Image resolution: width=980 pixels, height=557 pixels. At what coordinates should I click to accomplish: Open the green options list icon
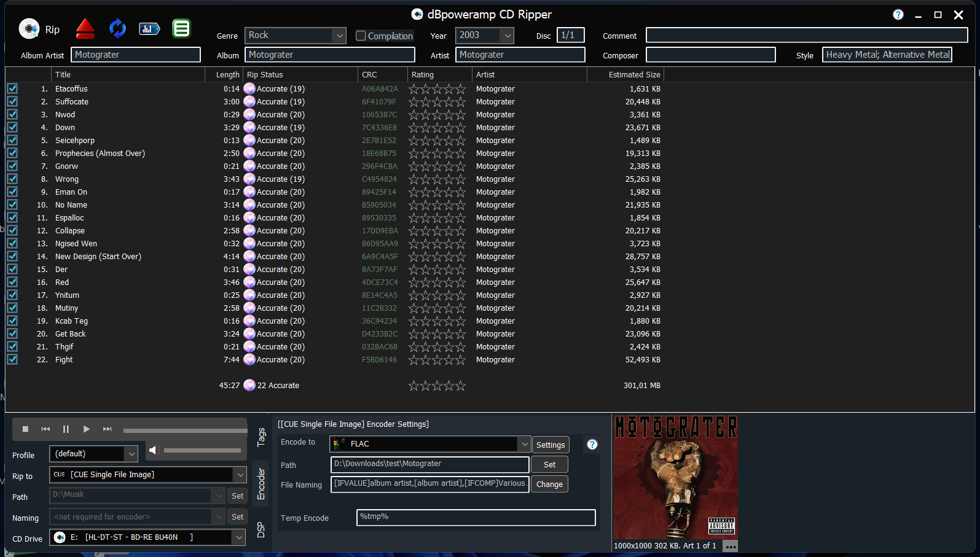point(181,28)
